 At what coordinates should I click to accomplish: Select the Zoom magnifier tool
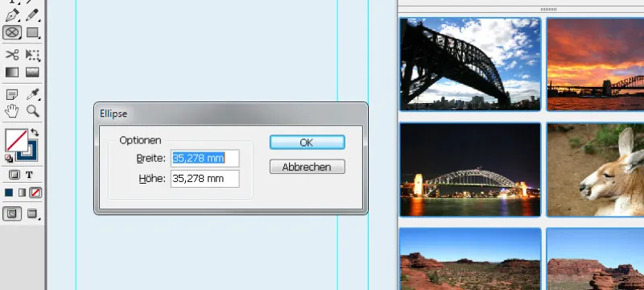pyautogui.click(x=32, y=111)
